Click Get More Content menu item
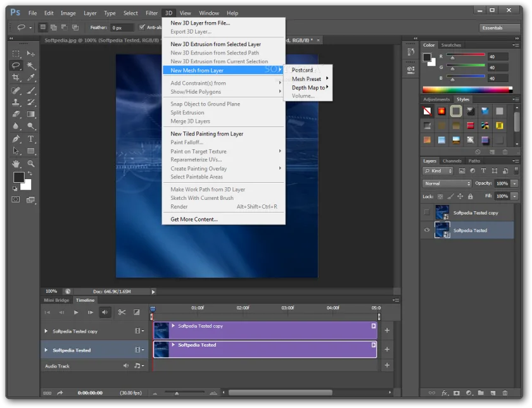The width and height of the screenshot is (532, 408). click(194, 219)
